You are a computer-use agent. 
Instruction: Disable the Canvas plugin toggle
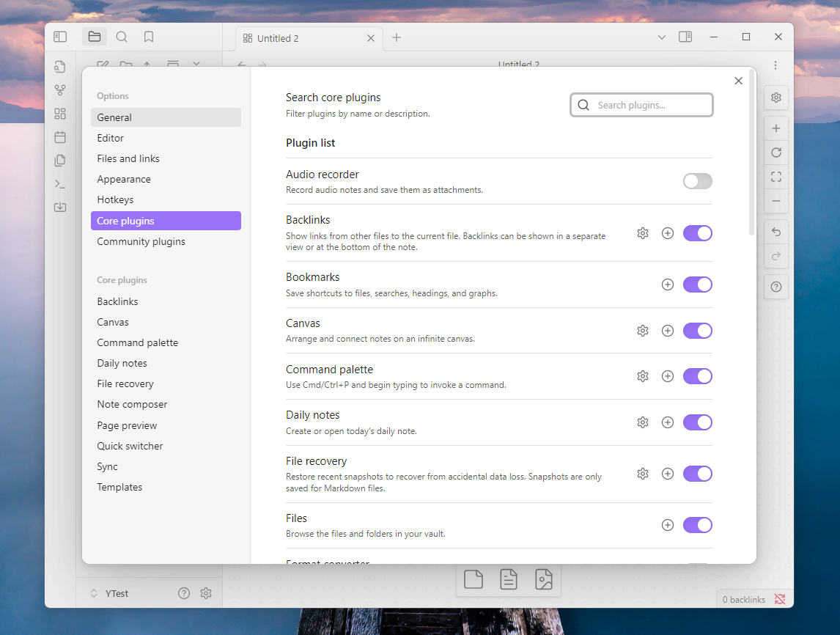point(698,331)
